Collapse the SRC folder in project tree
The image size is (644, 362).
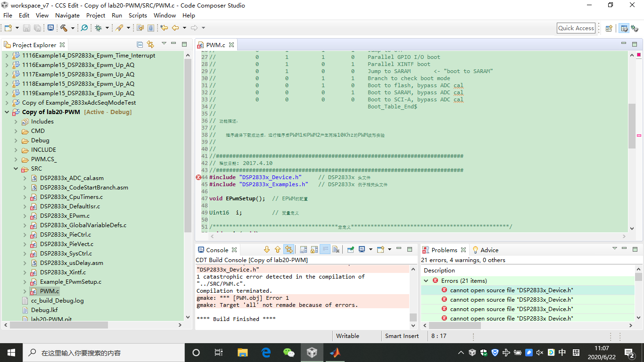pyautogui.click(x=16, y=169)
